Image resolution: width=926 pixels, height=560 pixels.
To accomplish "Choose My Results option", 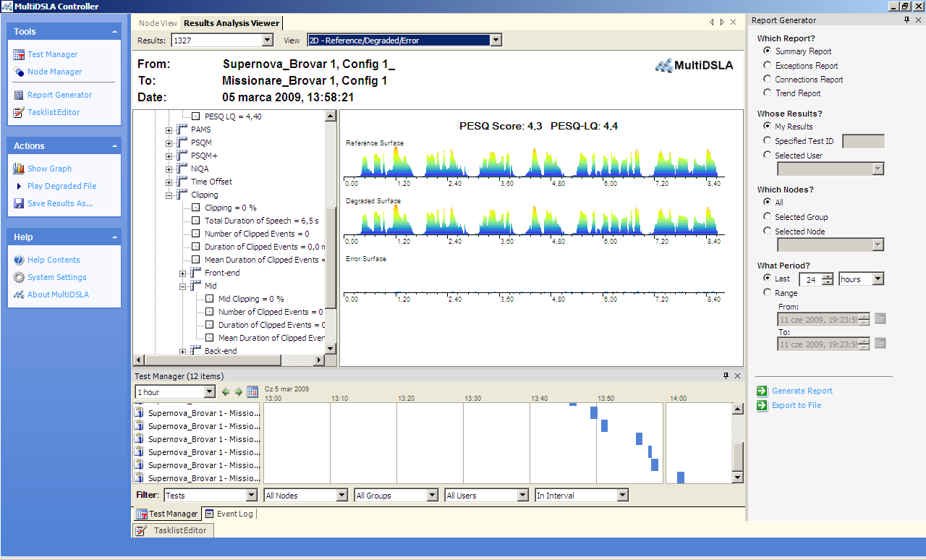I will coord(768,127).
